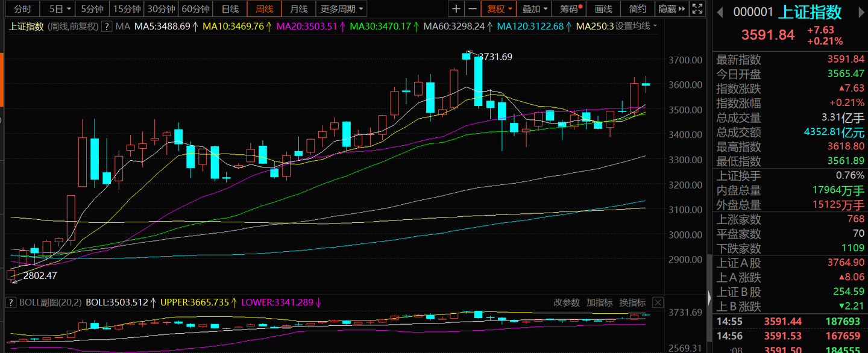The width and height of the screenshot is (868, 353).
Task: Select the 30分钟 period tab
Action: click(x=162, y=9)
